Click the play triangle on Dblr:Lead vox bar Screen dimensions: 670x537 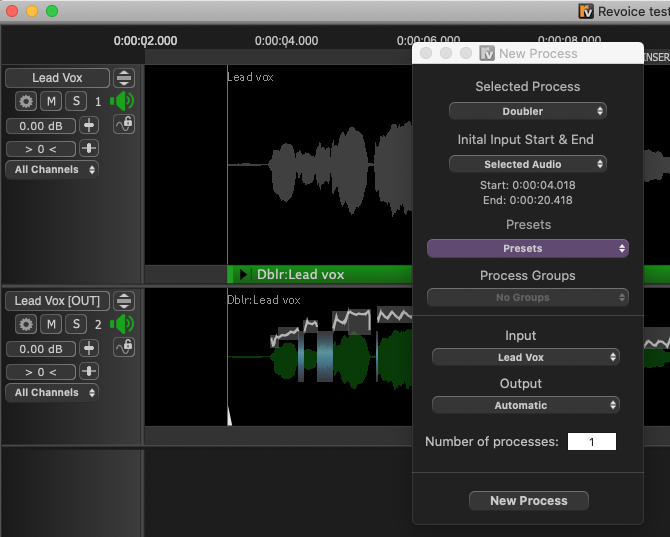coord(244,274)
